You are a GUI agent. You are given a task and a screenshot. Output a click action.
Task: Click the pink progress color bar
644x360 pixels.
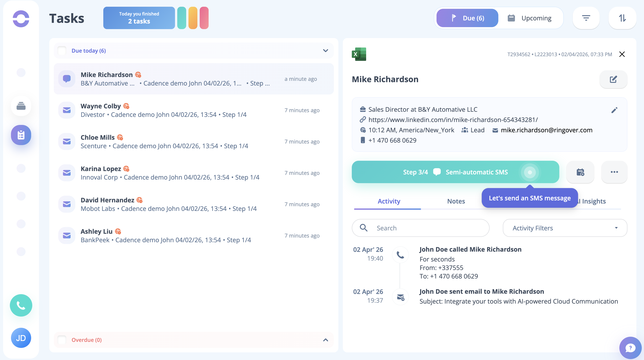coord(204,18)
